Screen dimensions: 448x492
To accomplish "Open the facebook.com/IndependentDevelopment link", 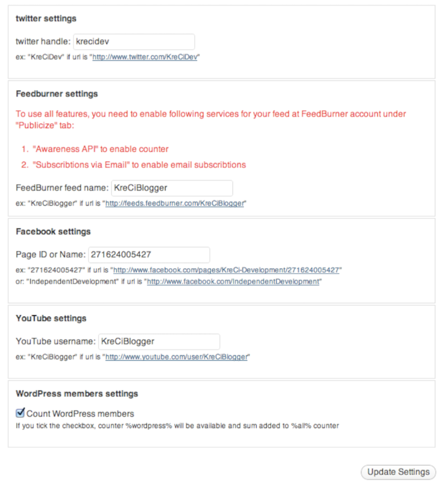I will [233, 282].
